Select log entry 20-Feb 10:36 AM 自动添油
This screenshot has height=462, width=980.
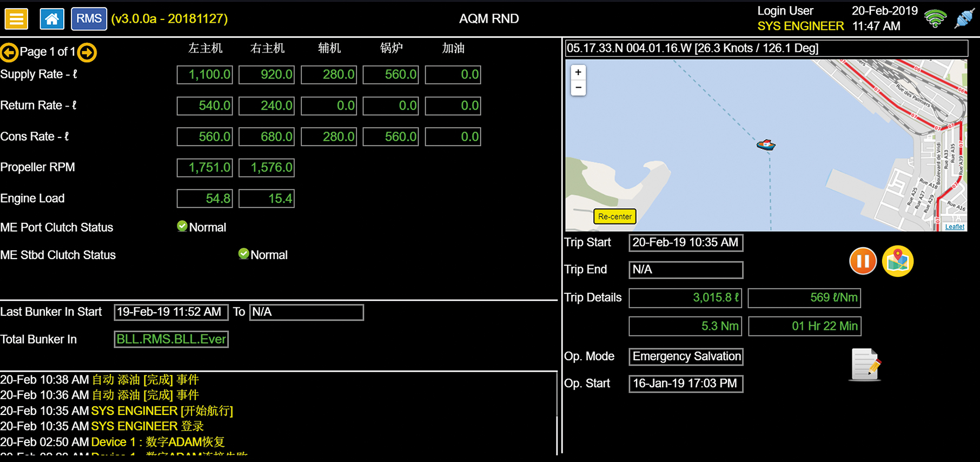(100, 395)
